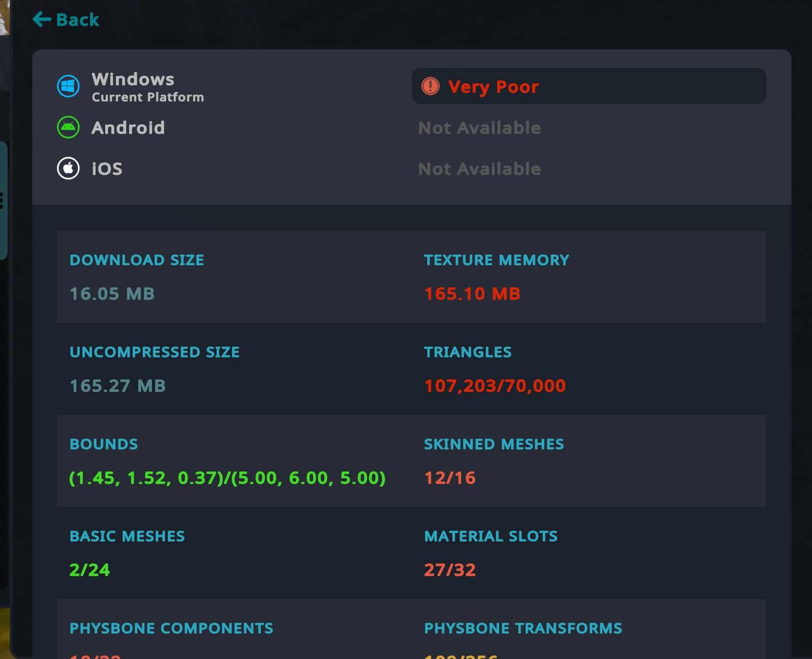Viewport: 812px width, 659px height.
Task: Select the 27/32 material slots count
Action: coord(450,570)
